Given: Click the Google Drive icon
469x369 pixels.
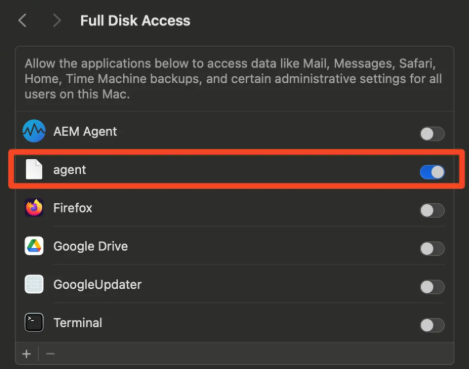Looking at the screenshot, I should click(x=34, y=246).
